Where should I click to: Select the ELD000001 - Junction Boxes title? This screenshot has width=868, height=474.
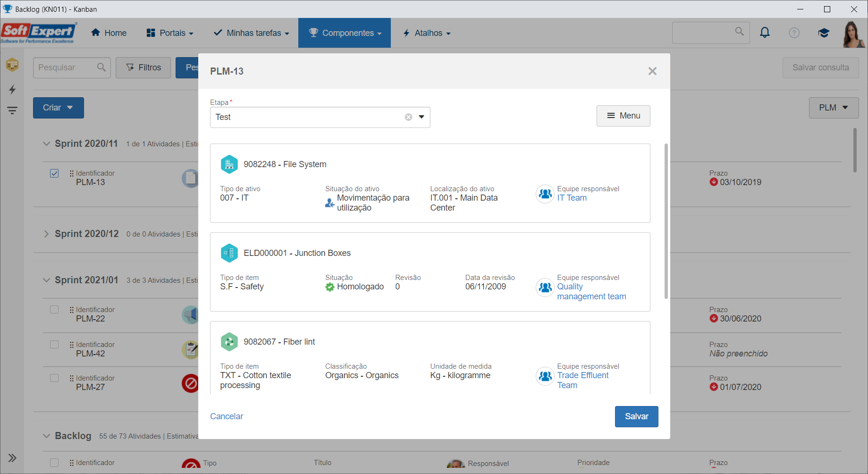[297, 253]
